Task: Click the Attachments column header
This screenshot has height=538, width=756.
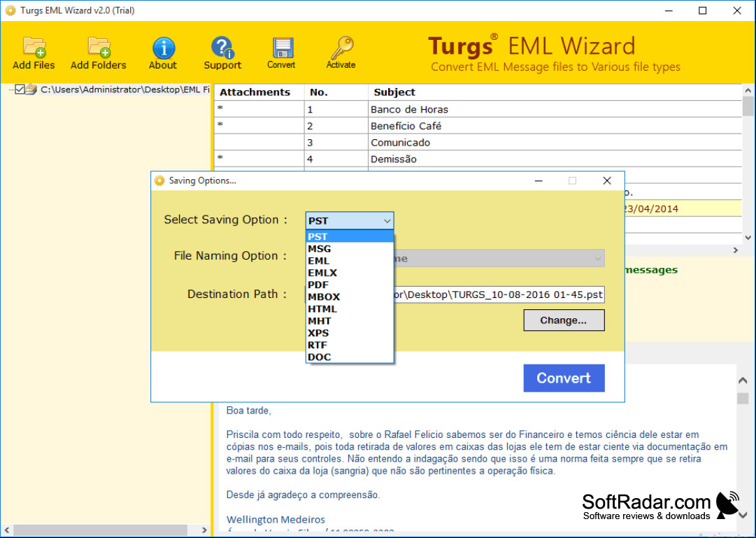Action: 259,92
